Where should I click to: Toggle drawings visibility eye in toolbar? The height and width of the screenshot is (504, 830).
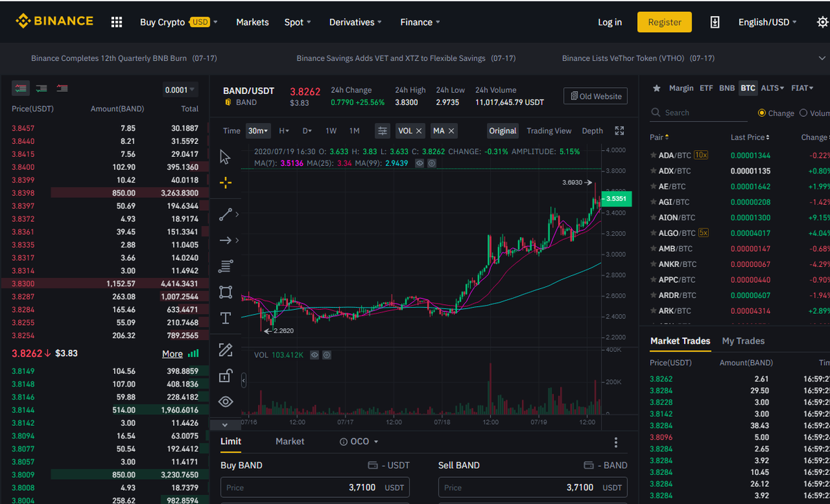pyautogui.click(x=225, y=402)
